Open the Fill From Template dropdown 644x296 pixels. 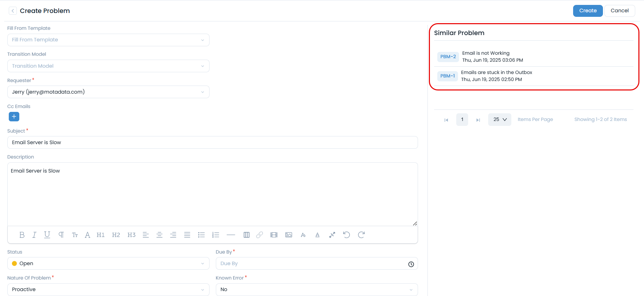click(108, 40)
